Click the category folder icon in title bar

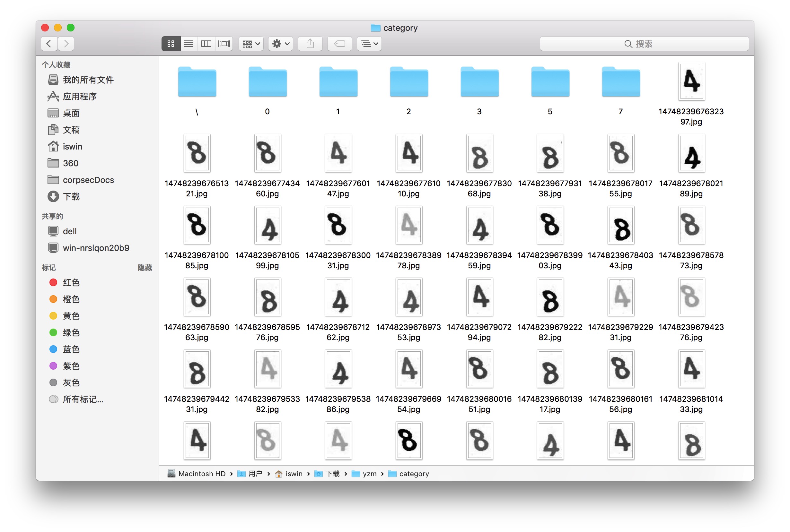[x=375, y=28]
